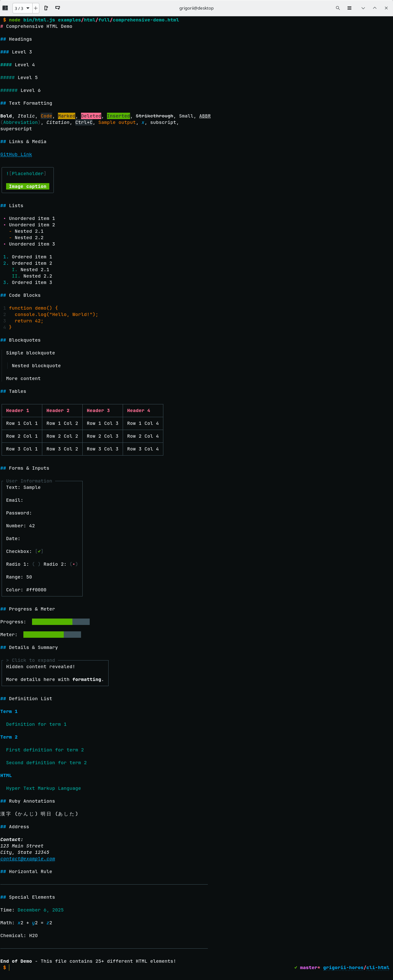Viewport: 393px width, 980px height.
Task: Click the 'Hyper Text Markup Language' definition
Action: (x=43, y=788)
